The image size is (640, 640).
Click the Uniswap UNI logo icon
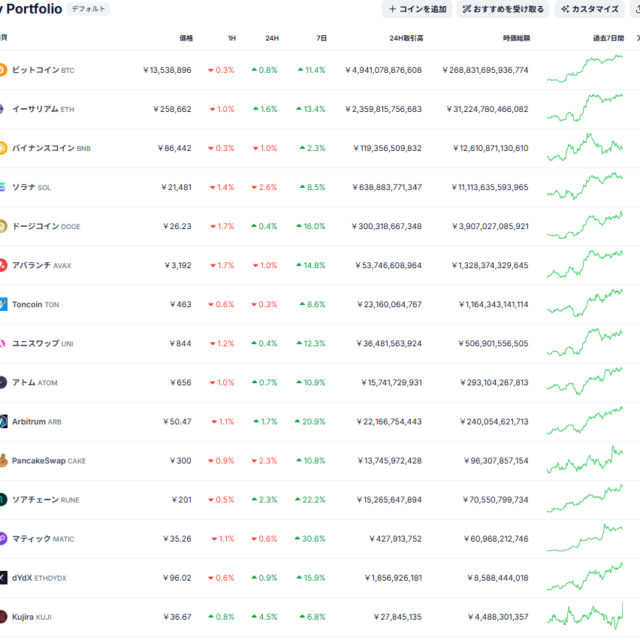(x=2, y=343)
